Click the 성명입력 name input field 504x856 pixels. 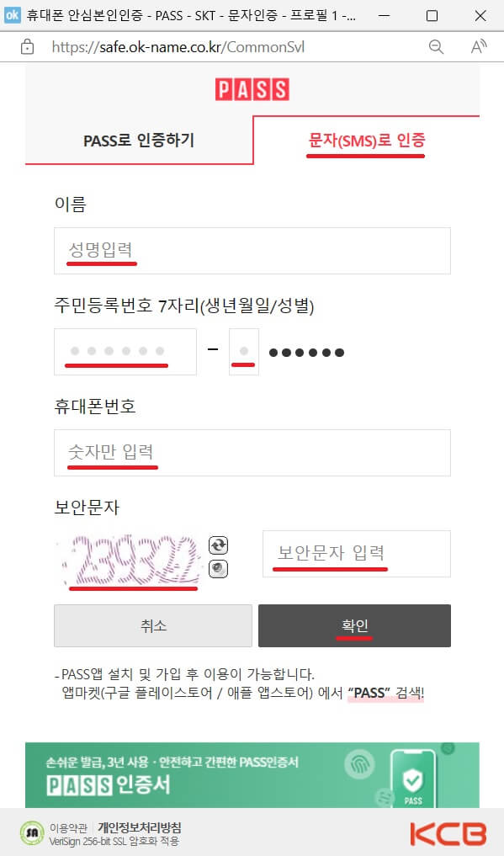tap(252, 250)
